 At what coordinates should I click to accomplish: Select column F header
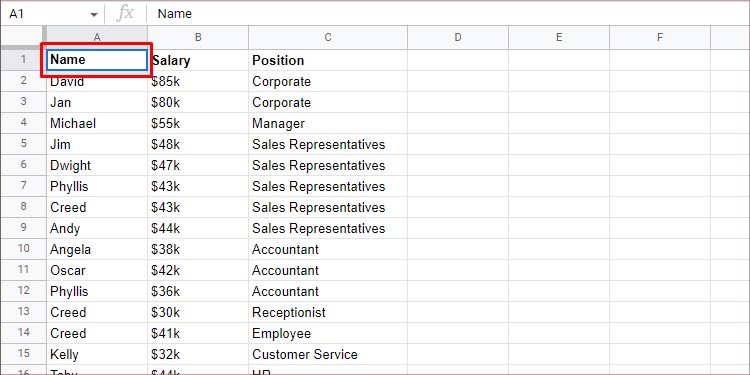[660, 37]
